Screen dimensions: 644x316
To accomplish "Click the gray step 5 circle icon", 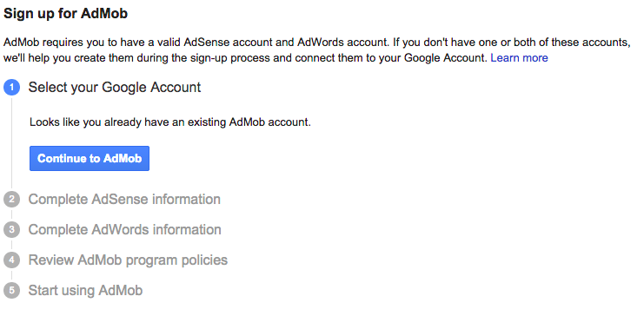I will pyautogui.click(x=12, y=291).
